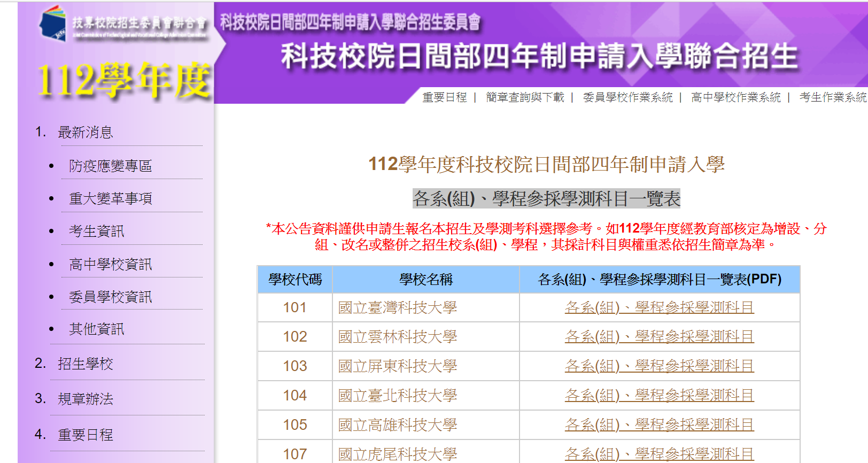868x463 pixels.
Task: Click school code cell 104
Action: pyautogui.click(x=295, y=396)
